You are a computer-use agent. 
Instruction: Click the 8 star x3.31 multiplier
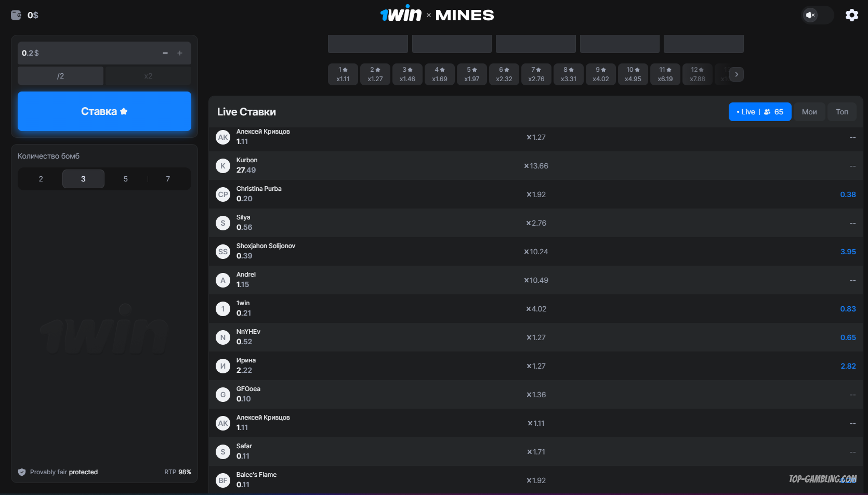pyautogui.click(x=569, y=74)
